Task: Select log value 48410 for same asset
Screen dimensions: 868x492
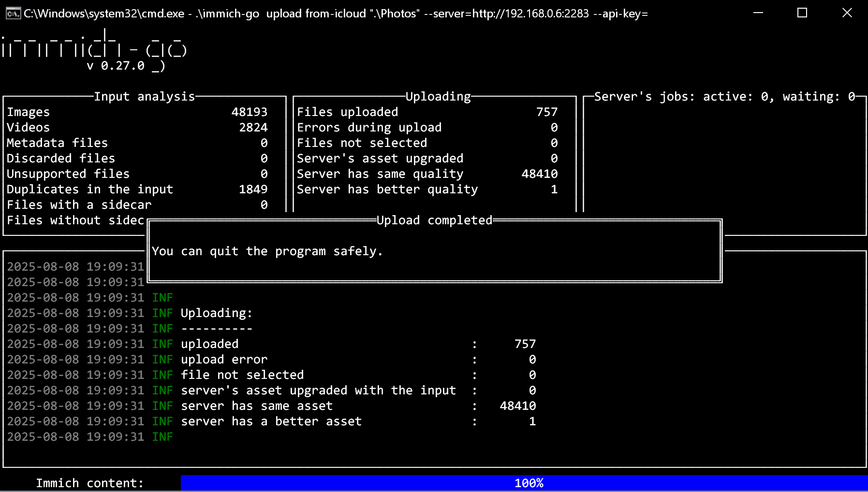Action: [518, 406]
